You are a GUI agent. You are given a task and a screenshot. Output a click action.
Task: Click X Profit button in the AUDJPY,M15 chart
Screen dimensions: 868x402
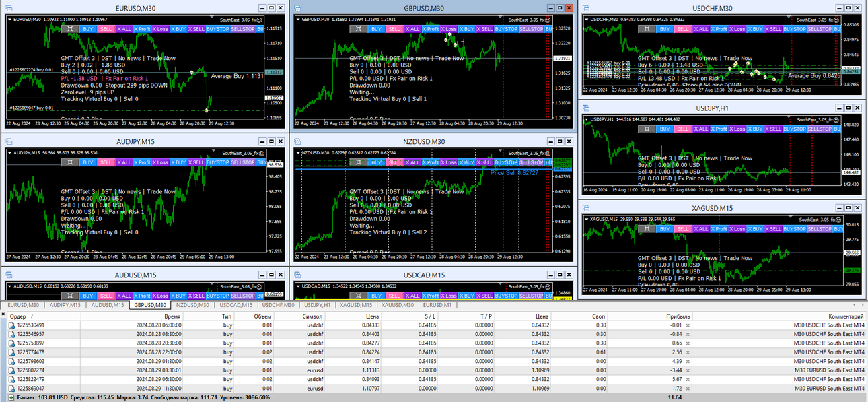pos(143,162)
